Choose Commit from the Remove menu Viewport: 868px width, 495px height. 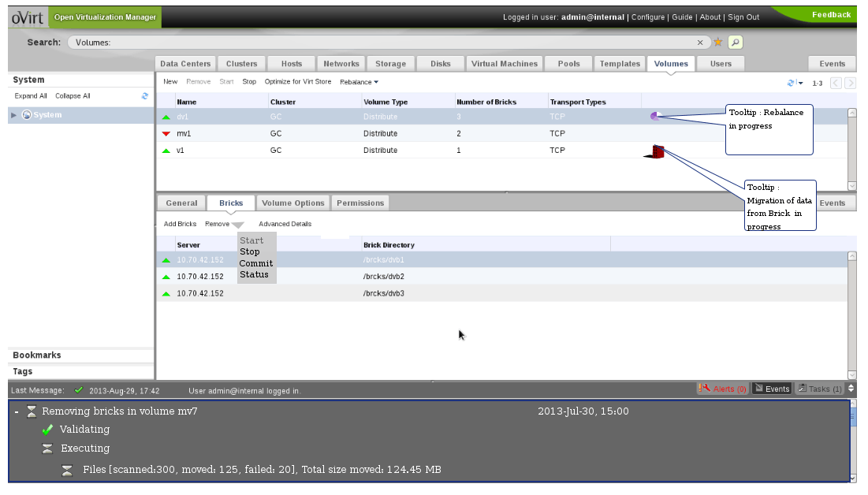click(x=256, y=263)
